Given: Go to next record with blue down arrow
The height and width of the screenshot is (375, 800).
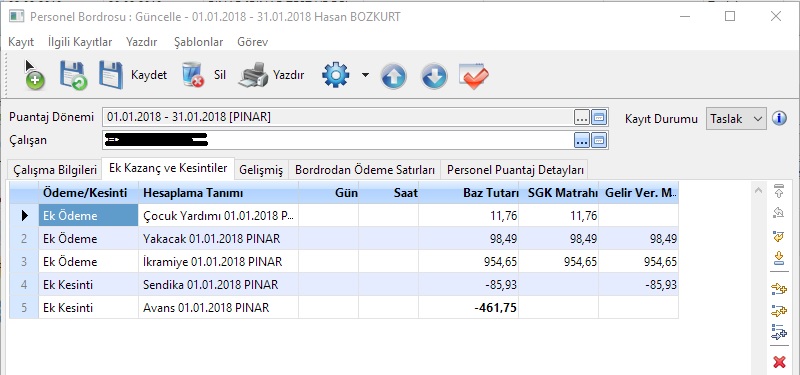Looking at the screenshot, I should [x=434, y=76].
